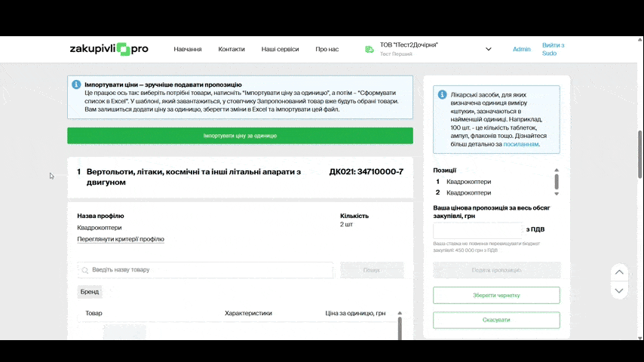
Task: Open Навчання menu item
Action: [x=188, y=49]
